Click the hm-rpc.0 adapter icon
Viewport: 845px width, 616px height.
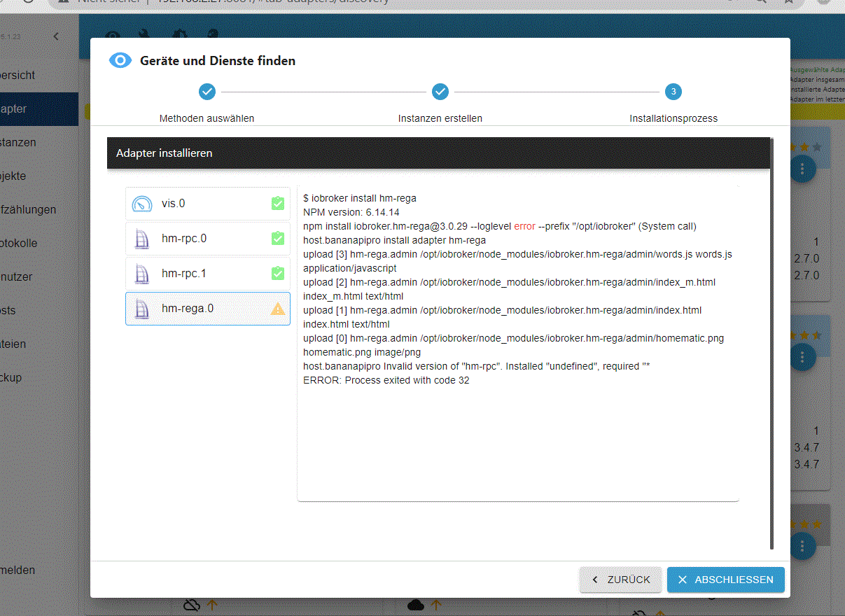(x=142, y=239)
